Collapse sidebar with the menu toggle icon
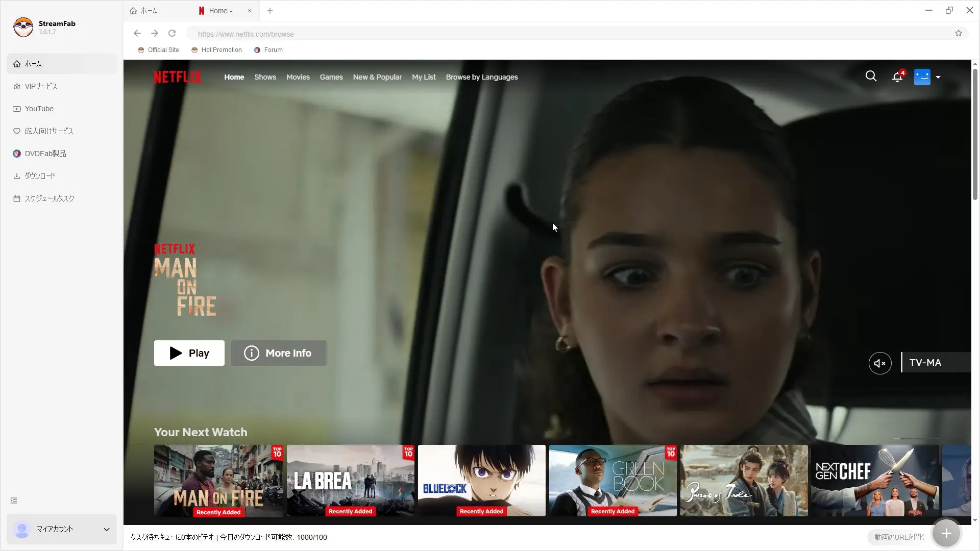Viewport: 980px width, 551px height. [14, 500]
